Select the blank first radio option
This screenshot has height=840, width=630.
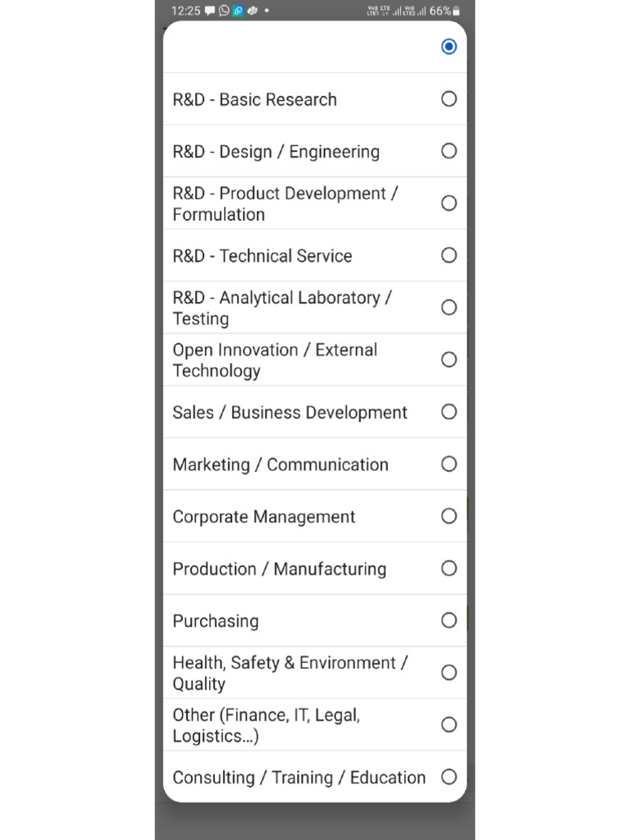[x=449, y=47]
